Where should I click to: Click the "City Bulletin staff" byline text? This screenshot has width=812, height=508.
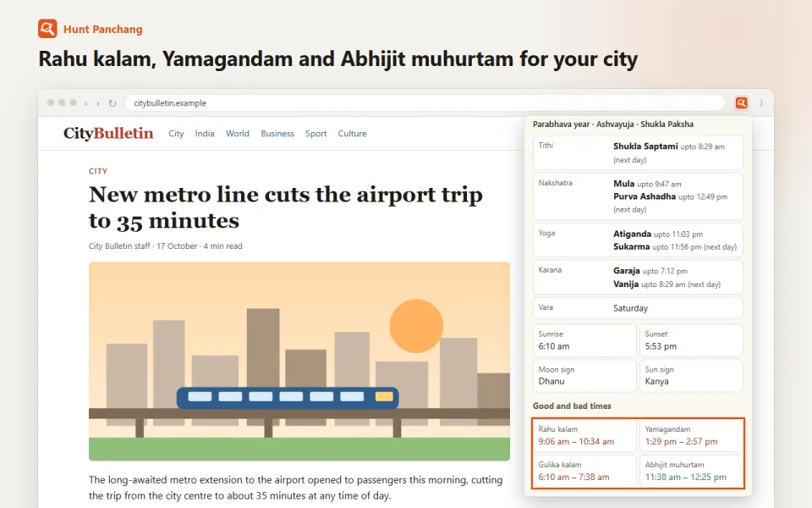[119, 246]
